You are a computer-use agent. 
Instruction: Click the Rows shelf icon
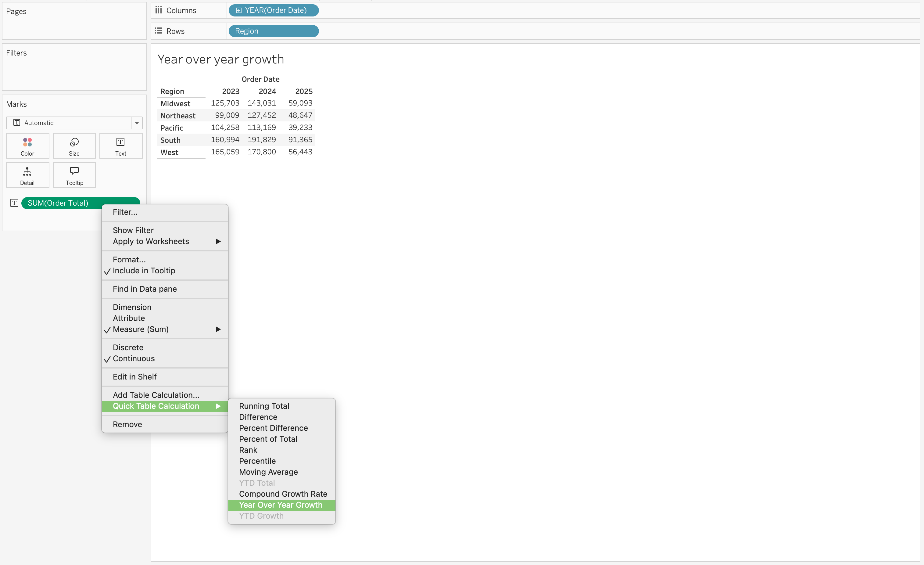pos(159,31)
